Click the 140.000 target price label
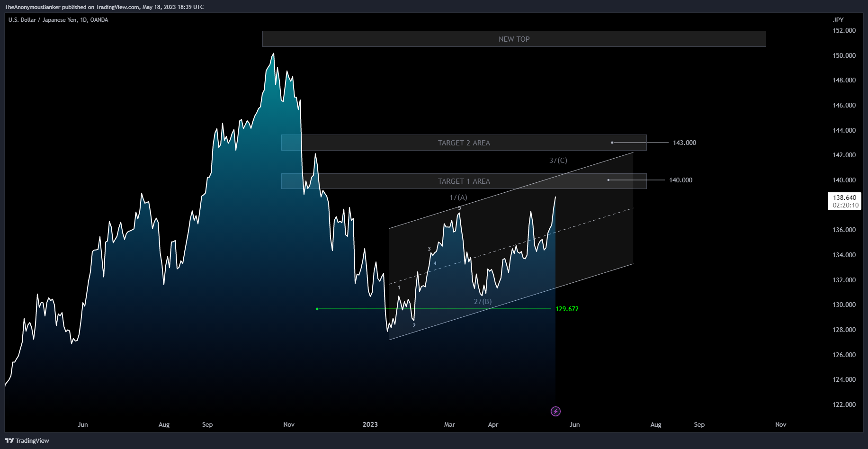The width and height of the screenshot is (868, 449). click(680, 180)
